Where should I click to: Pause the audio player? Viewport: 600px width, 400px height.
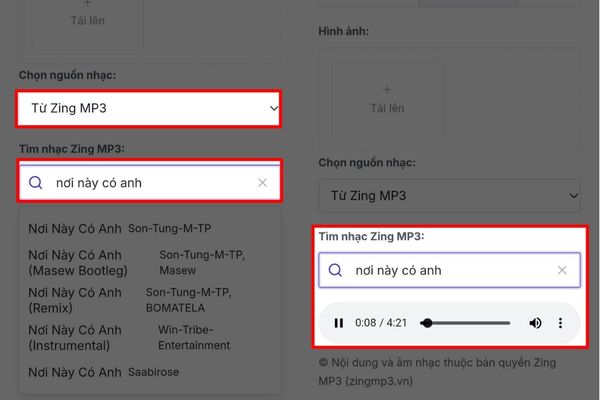tap(339, 323)
